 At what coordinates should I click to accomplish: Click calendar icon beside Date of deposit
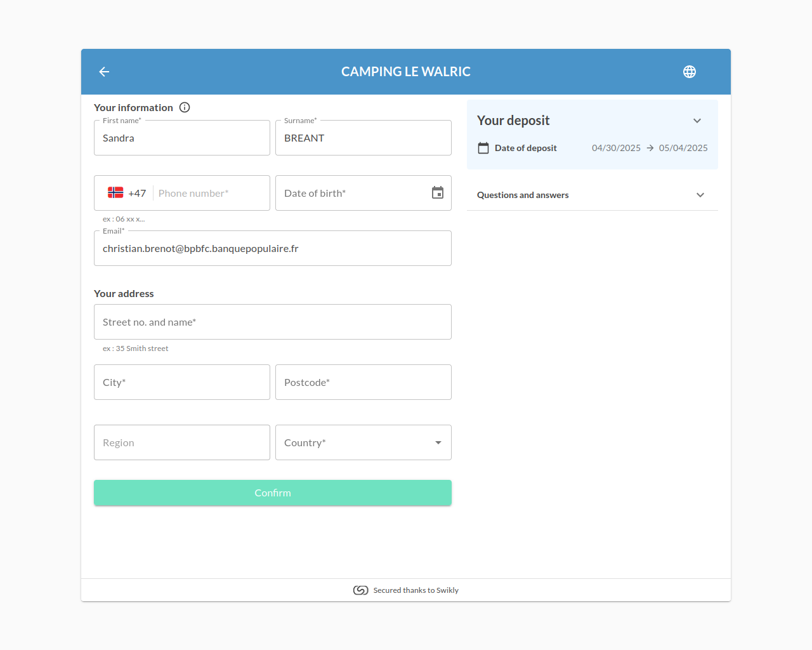click(483, 148)
